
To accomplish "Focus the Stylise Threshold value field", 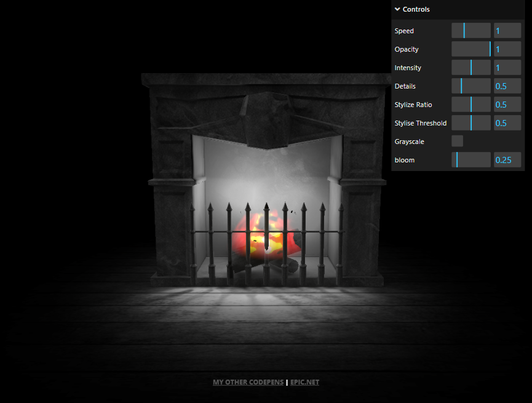I will [507, 123].
